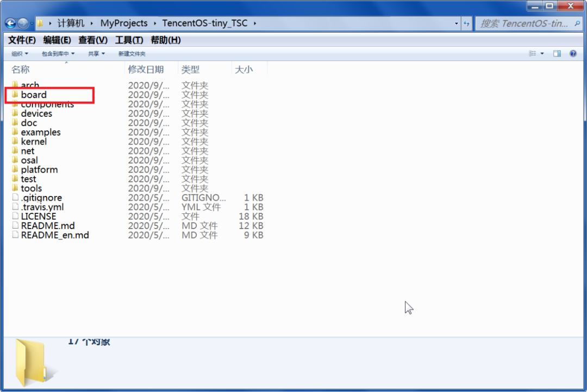Select the platform folder icon
This screenshot has height=392, width=587.
15,169
